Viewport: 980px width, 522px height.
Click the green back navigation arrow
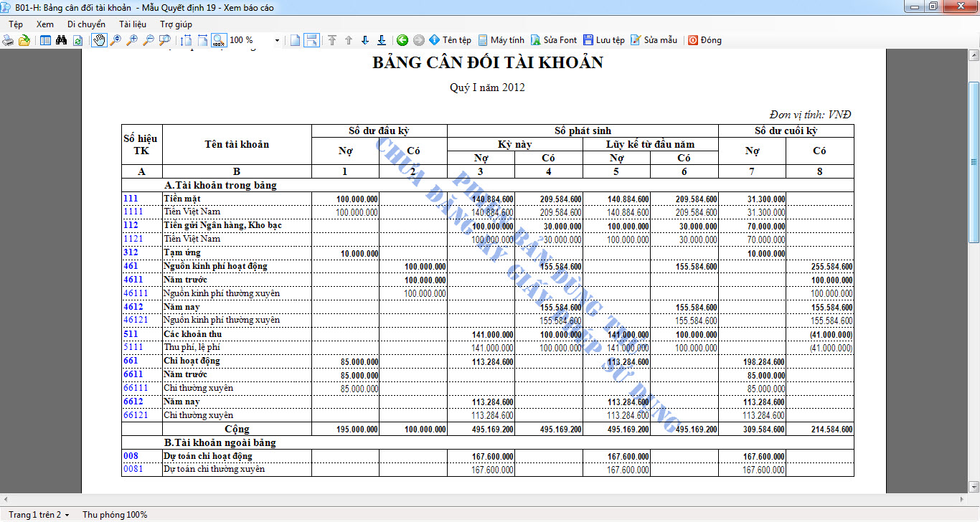(402, 40)
